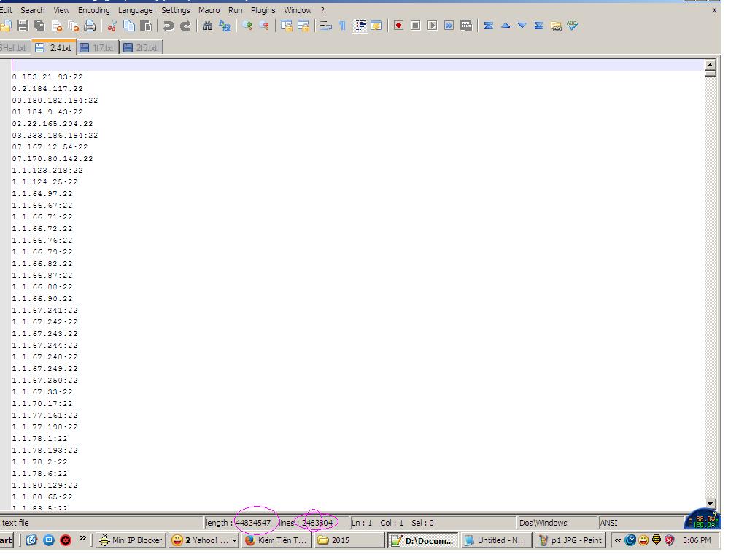Open the View menu

61,10
